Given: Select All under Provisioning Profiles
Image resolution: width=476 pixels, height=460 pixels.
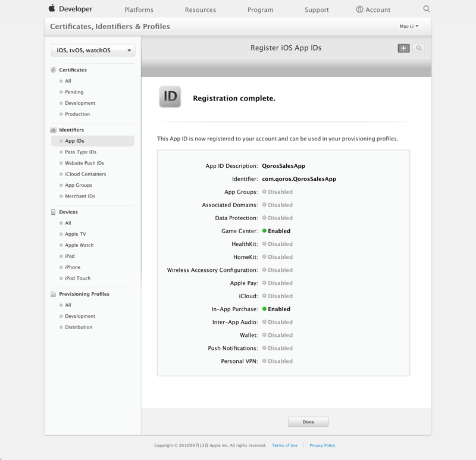Looking at the screenshot, I should click(68, 305).
